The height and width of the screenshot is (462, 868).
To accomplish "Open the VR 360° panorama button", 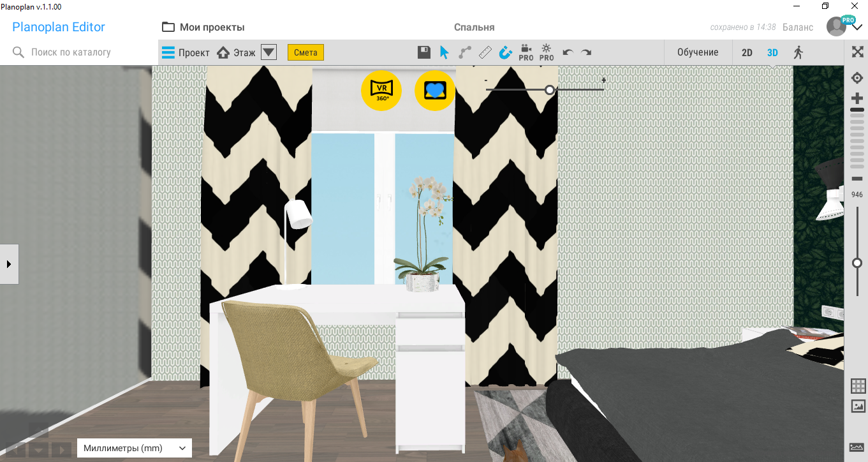I will tap(381, 91).
